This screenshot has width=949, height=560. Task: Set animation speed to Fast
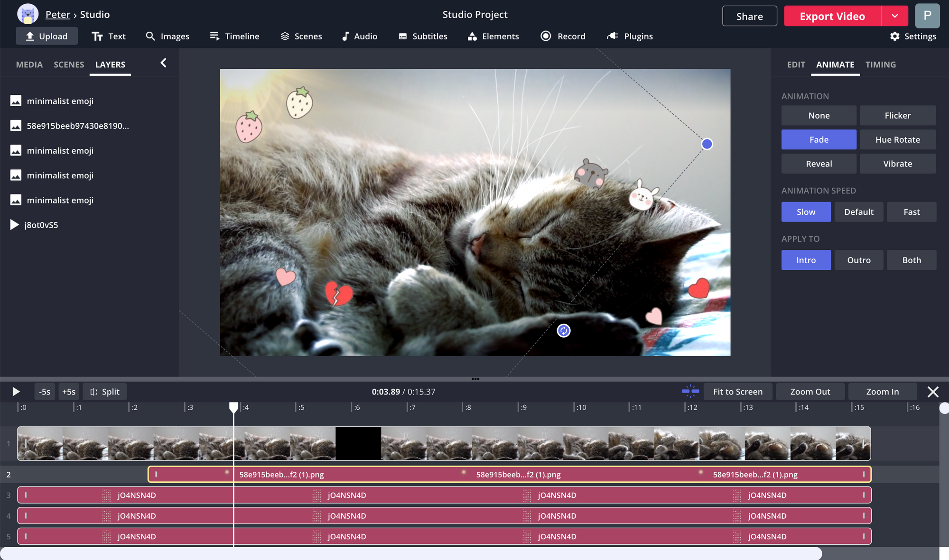pos(911,212)
